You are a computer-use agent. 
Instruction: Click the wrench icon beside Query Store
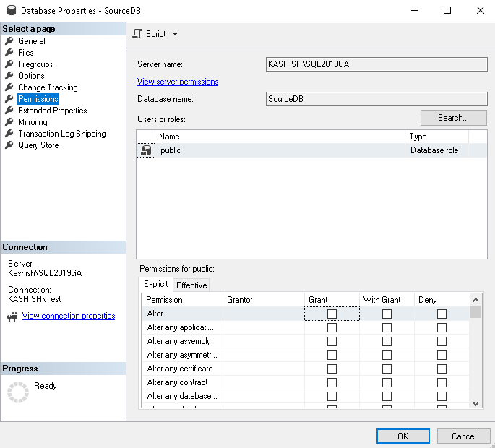[9, 145]
